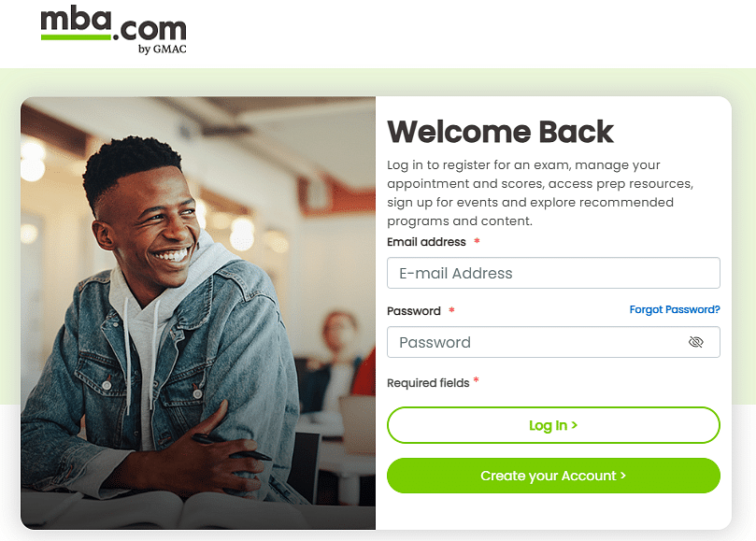Focus the E-mail Address input field
The image size is (756, 541).
[553, 273]
